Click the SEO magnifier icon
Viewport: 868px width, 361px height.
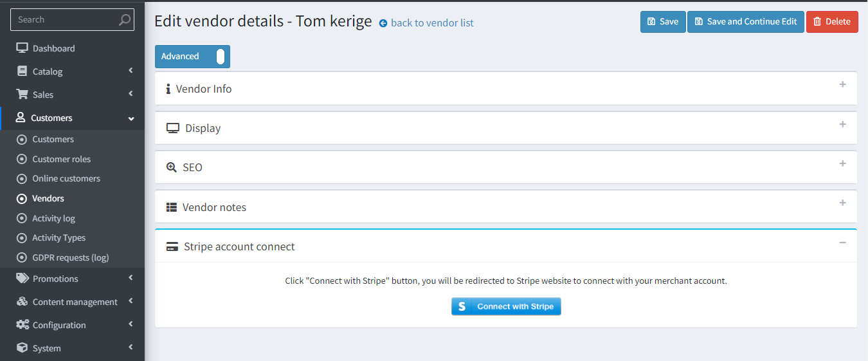[x=172, y=167]
